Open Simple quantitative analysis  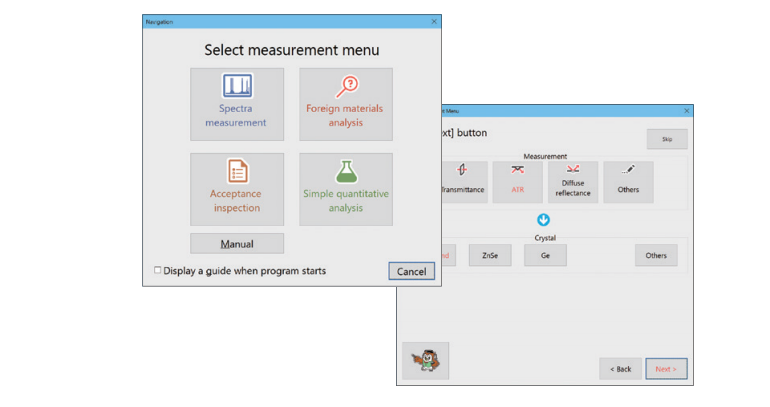(345, 189)
